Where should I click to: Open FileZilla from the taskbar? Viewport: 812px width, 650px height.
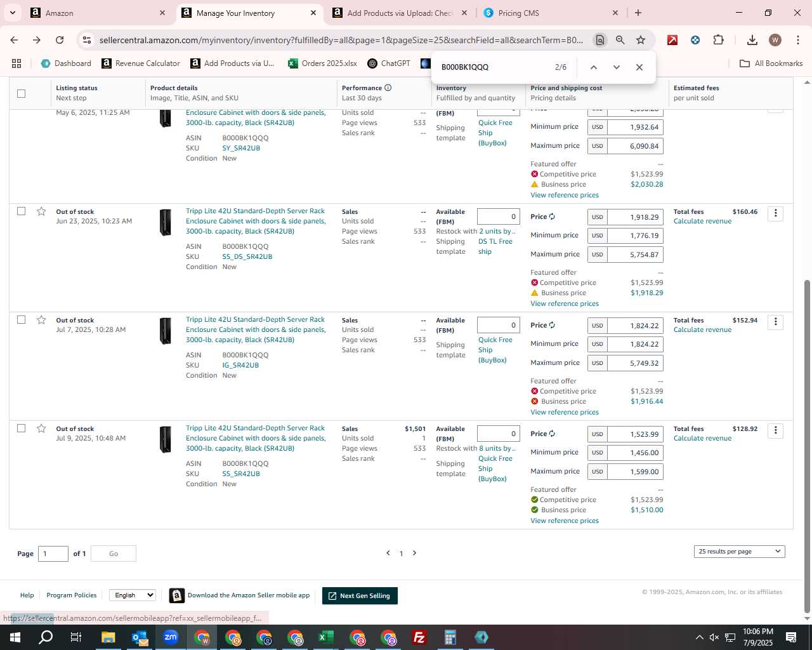point(419,637)
